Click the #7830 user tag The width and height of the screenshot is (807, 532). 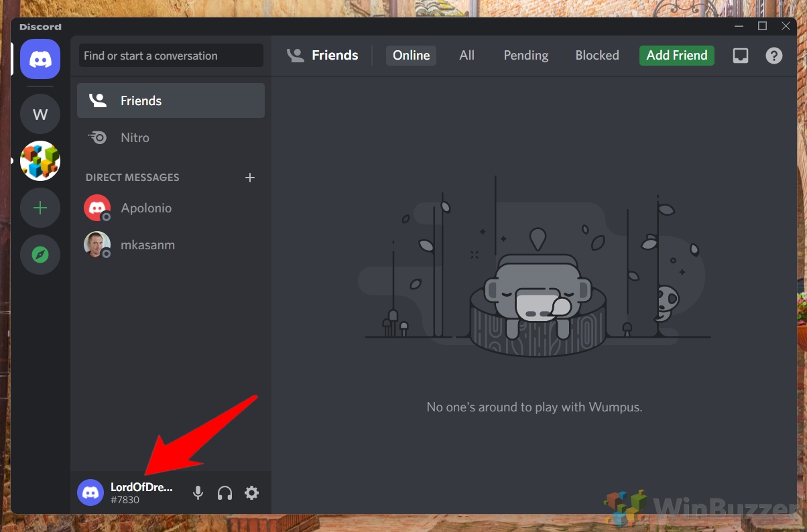click(x=125, y=500)
